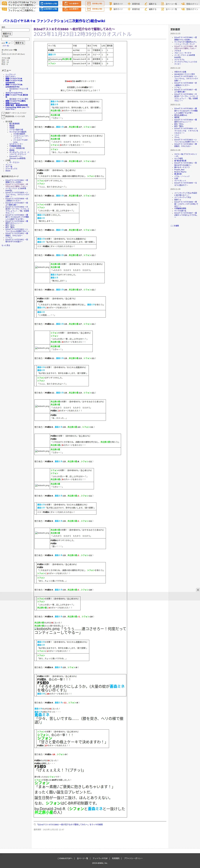
Task: Open テストボックス menu link
Action: click(x=11, y=169)
